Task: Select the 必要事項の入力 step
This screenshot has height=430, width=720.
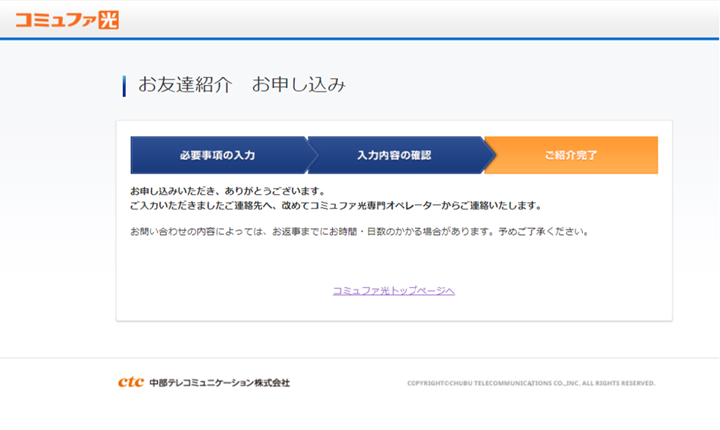Action: [x=218, y=155]
